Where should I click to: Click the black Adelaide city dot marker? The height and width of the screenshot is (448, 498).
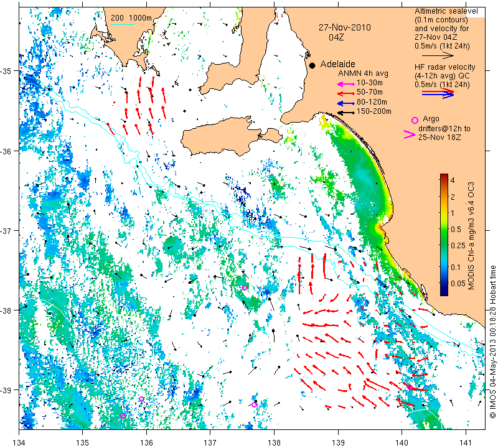pos(312,65)
